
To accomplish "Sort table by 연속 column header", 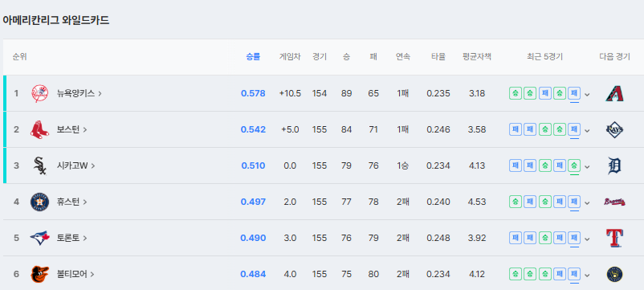I will [402, 57].
